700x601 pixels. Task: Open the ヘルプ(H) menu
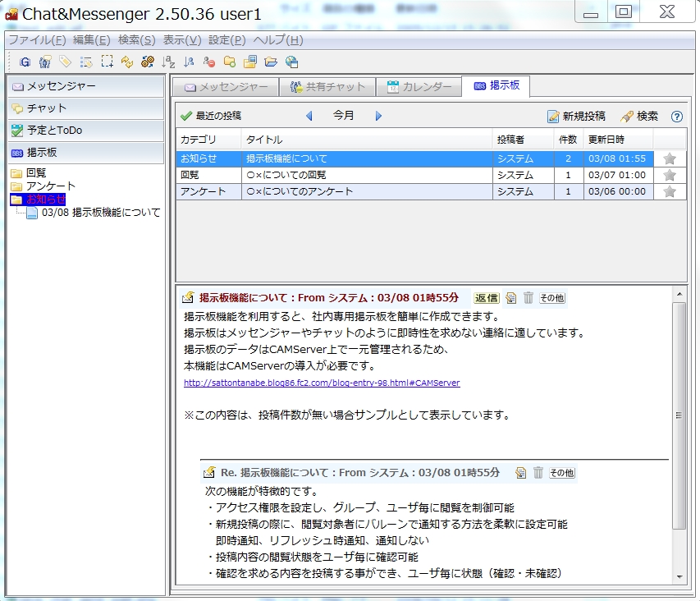(x=278, y=40)
